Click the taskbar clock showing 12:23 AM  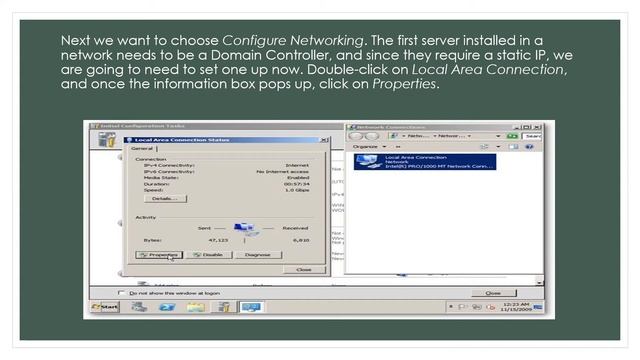[517, 307]
